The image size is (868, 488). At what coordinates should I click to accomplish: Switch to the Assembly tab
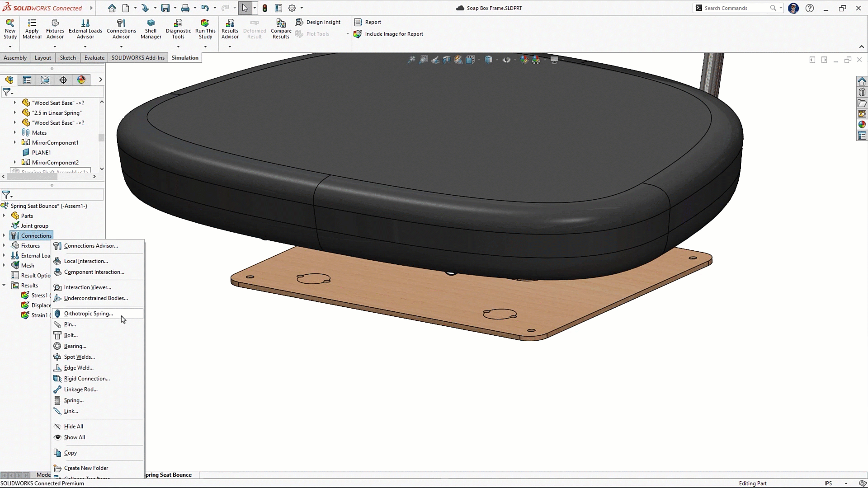click(x=15, y=58)
